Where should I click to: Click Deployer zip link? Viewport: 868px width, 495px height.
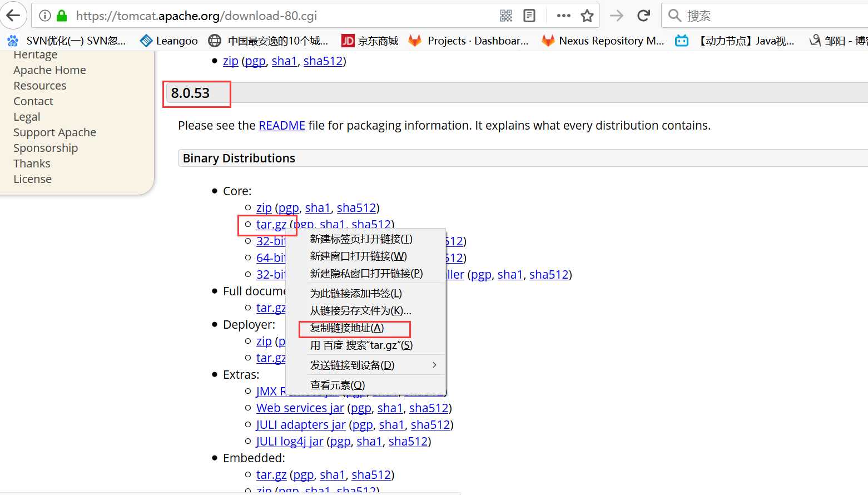(x=264, y=341)
